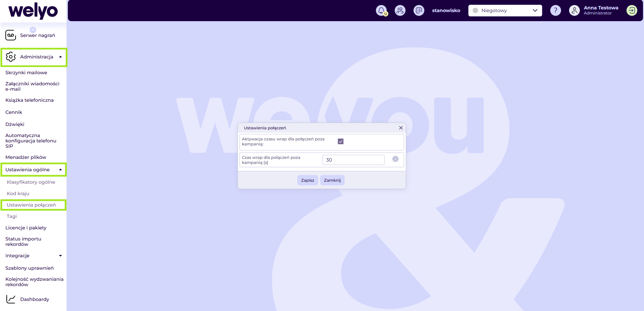Click the Aktywacja czasu wrap label text
Screen dimensions: 644x311
283,141
